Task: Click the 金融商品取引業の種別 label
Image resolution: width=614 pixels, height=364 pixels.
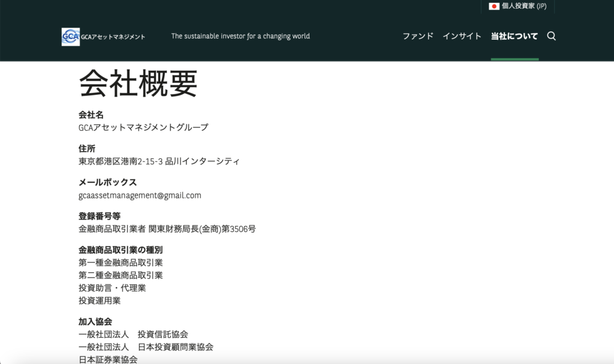Action: 121,249
